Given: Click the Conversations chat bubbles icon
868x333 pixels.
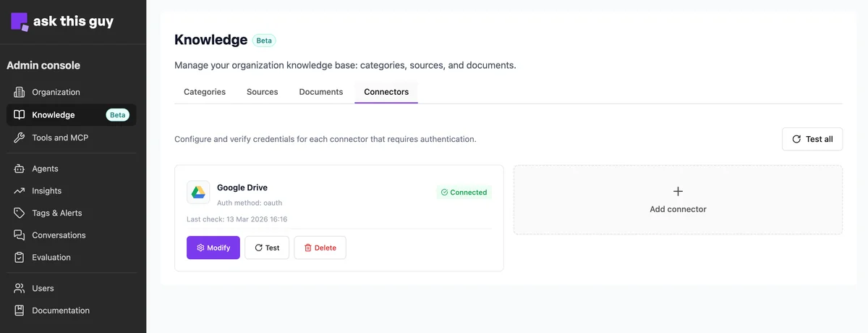Looking at the screenshot, I should pyautogui.click(x=20, y=235).
